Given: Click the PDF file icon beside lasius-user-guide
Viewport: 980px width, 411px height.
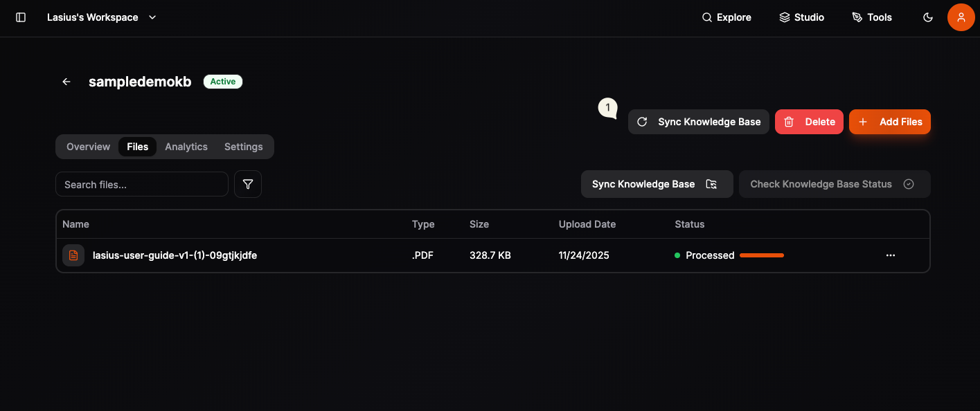Looking at the screenshot, I should tap(73, 255).
